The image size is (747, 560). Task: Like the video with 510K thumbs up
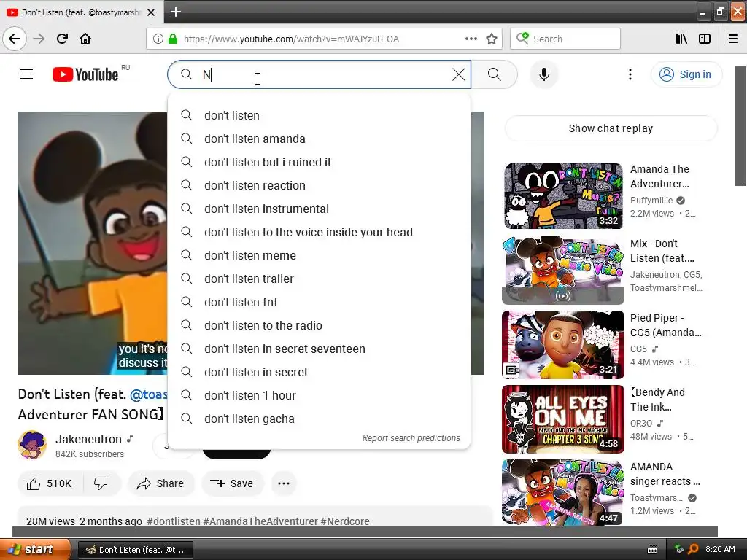point(50,483)
